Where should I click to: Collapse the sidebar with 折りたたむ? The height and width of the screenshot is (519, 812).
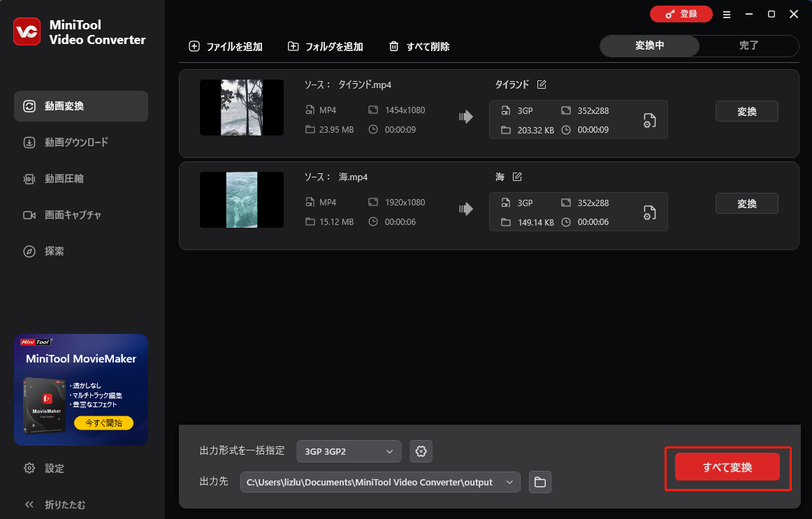(x=55, y=504)
